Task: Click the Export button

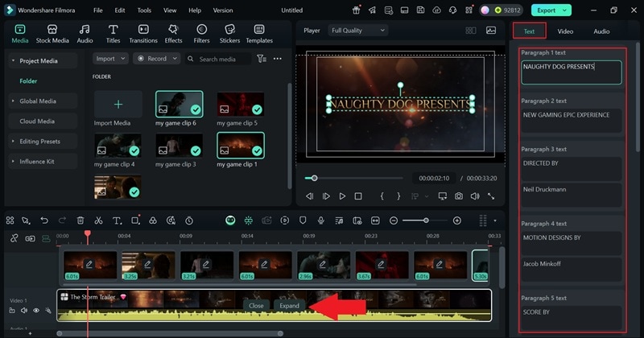Action: (551, 10)
